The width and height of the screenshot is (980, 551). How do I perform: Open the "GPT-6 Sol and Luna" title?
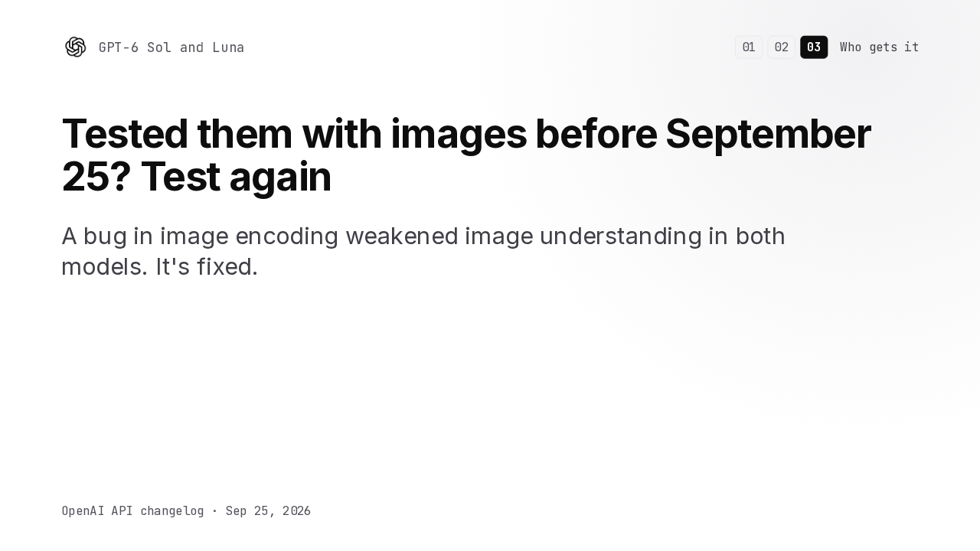[x=171, y=47]
